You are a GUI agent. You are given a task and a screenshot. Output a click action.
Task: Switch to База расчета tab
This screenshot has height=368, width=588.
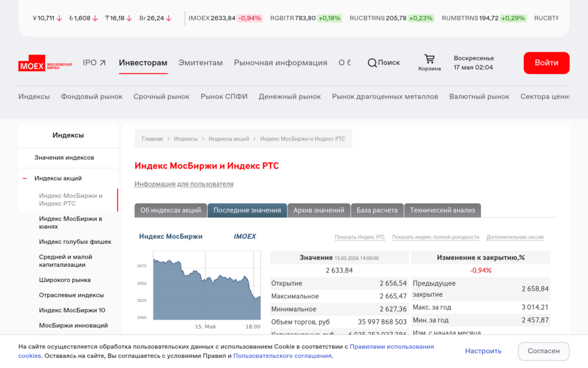pyautogui.click(x=377, y=210)
